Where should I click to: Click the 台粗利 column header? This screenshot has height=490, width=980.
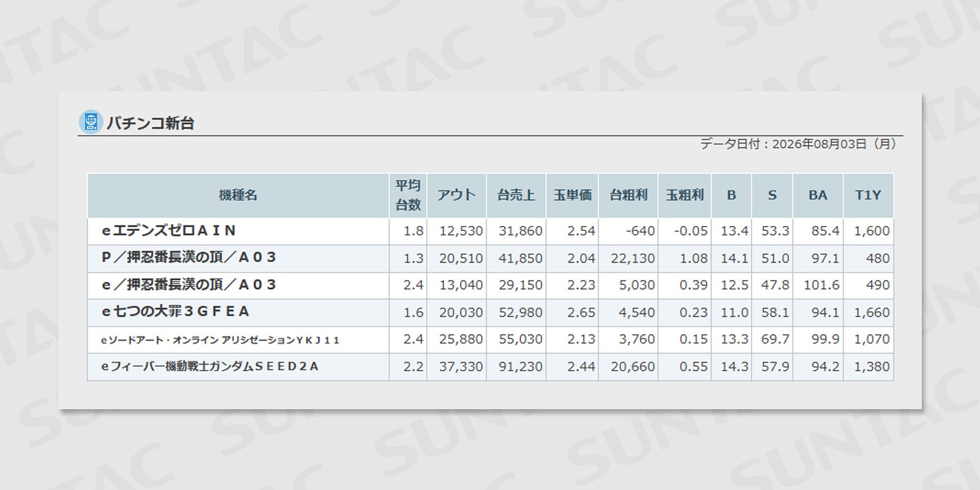[628, 195]
